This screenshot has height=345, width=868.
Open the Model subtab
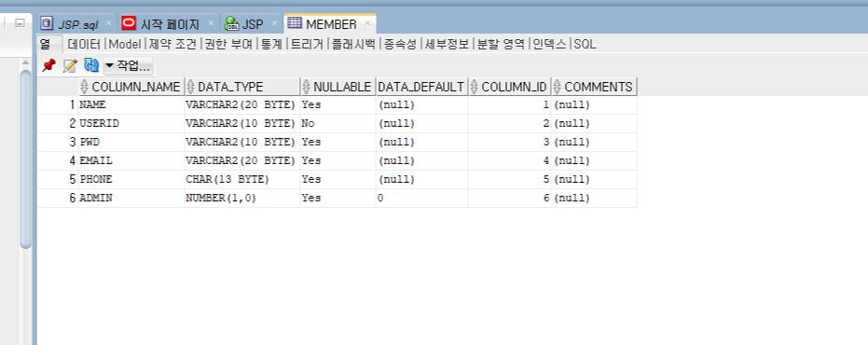(125, 45)
